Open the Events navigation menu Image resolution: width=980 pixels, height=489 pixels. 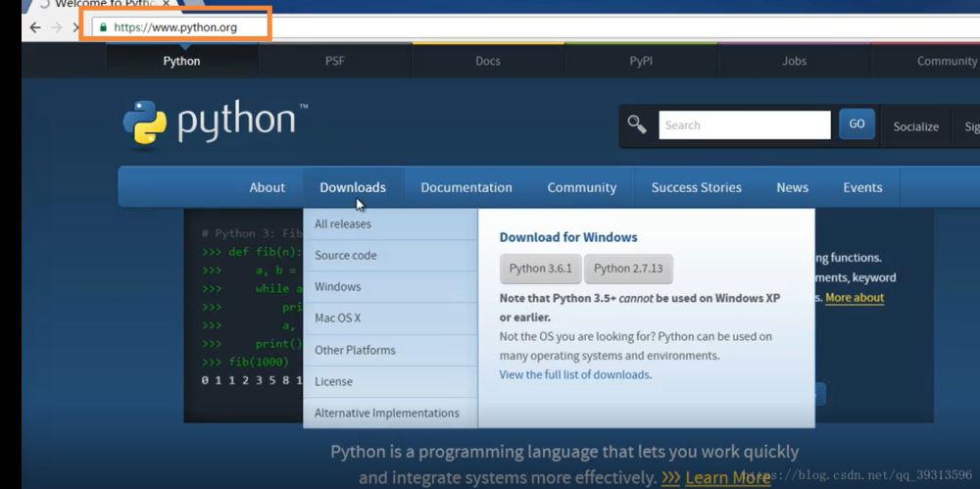coord(862,187)
